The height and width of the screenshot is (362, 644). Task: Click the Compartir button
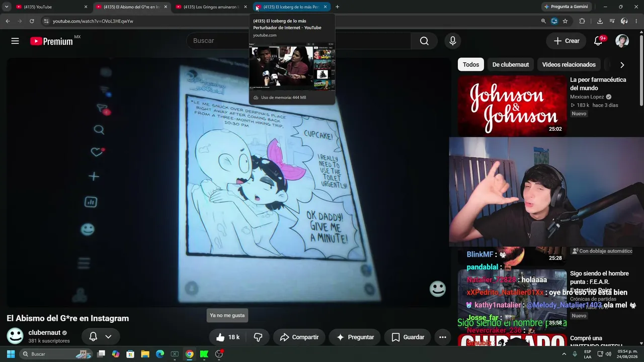point(299,337)
